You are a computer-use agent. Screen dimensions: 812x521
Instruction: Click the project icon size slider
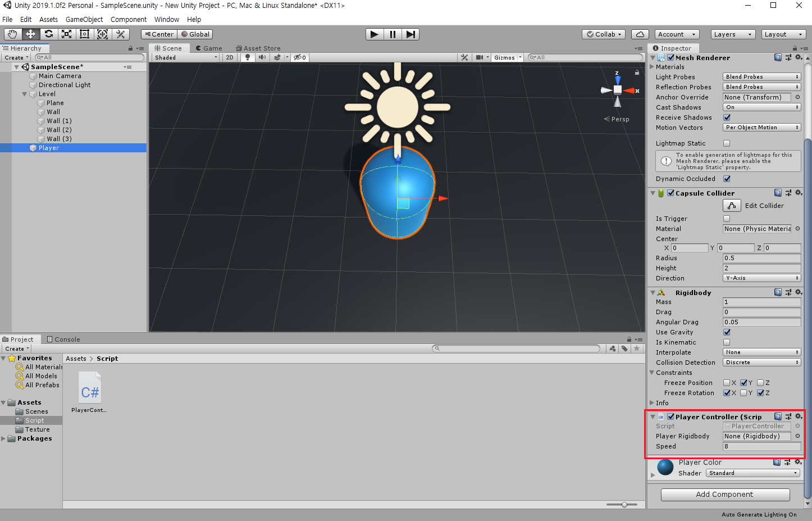pyautogui.click(x=624, y=505)
